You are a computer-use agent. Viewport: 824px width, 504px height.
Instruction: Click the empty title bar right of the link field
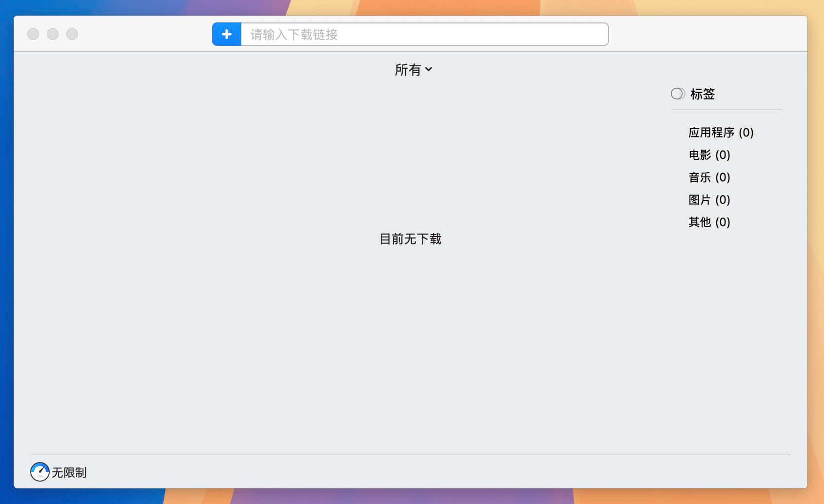pyautogui.click(x=707, y=34)
